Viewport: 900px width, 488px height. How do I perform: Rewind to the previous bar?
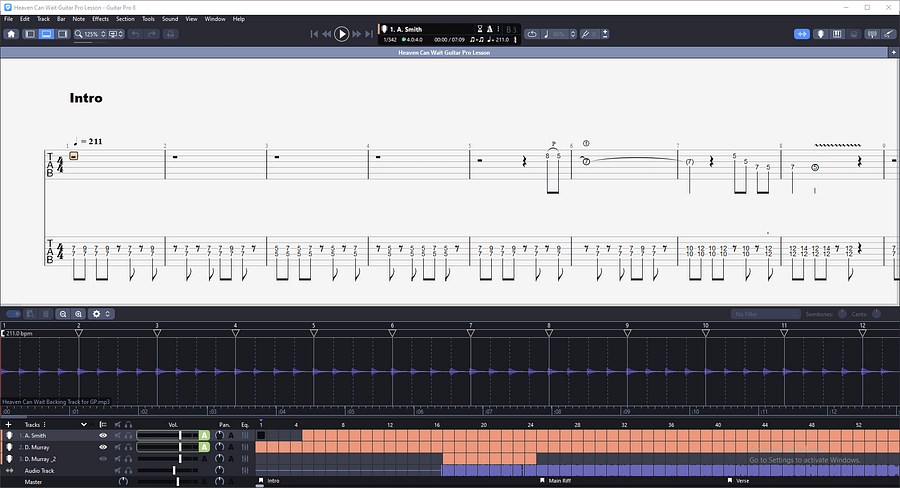[x=327, y=34]
